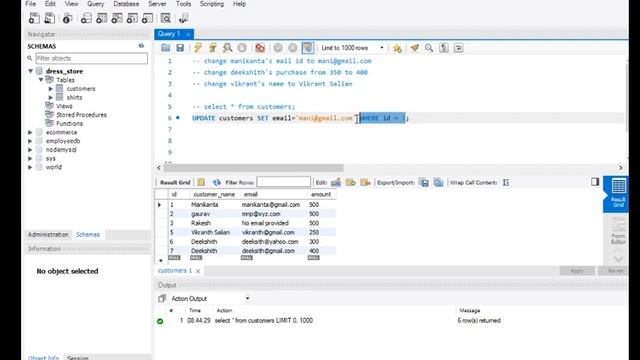The width and height of the screenshot is (640, 360).
Task: Expand the shirts table
Action: click(51, 97)
